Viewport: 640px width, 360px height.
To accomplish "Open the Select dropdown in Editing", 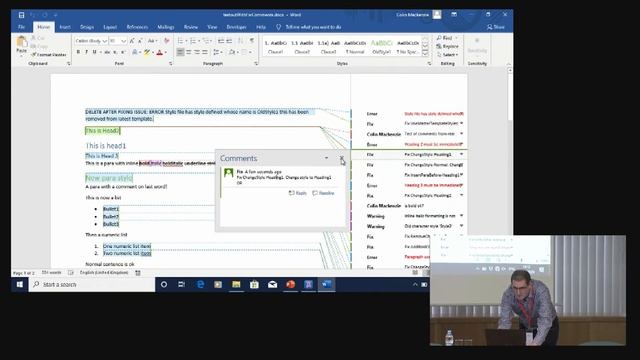I will [x=448, y=54].
